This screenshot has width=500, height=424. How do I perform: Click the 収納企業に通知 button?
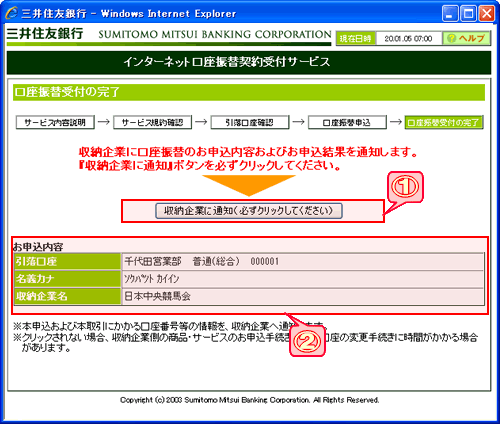249,211
